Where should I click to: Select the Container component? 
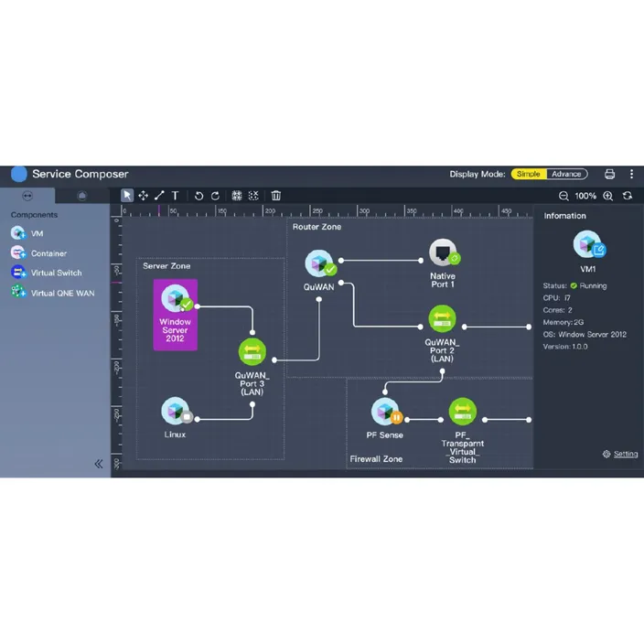(x=38, y=253)
